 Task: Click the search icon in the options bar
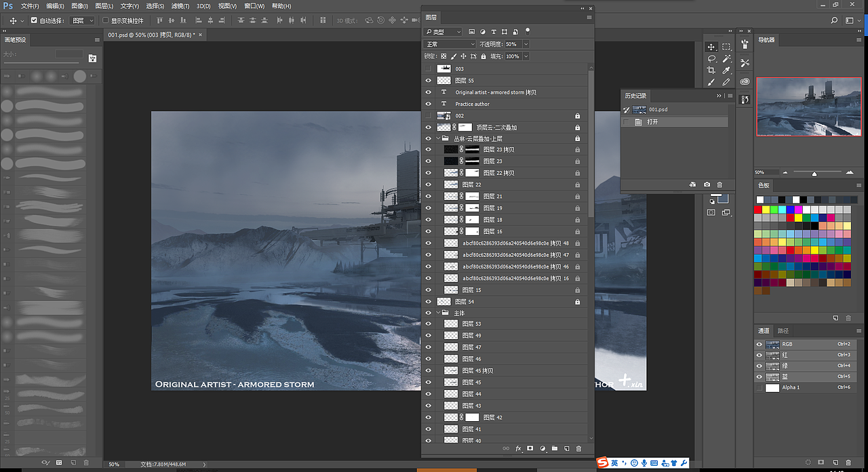(835, 20)
